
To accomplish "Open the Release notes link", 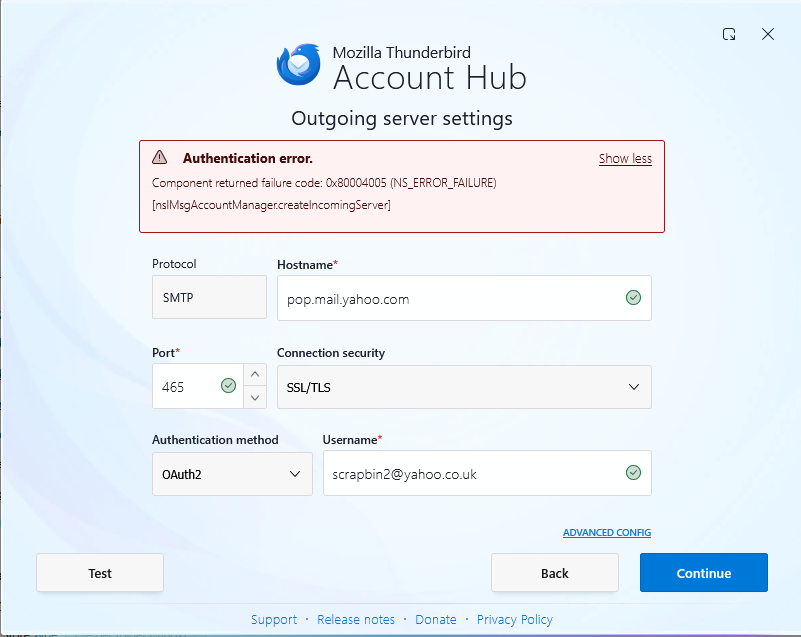I will tap(356, 620).
